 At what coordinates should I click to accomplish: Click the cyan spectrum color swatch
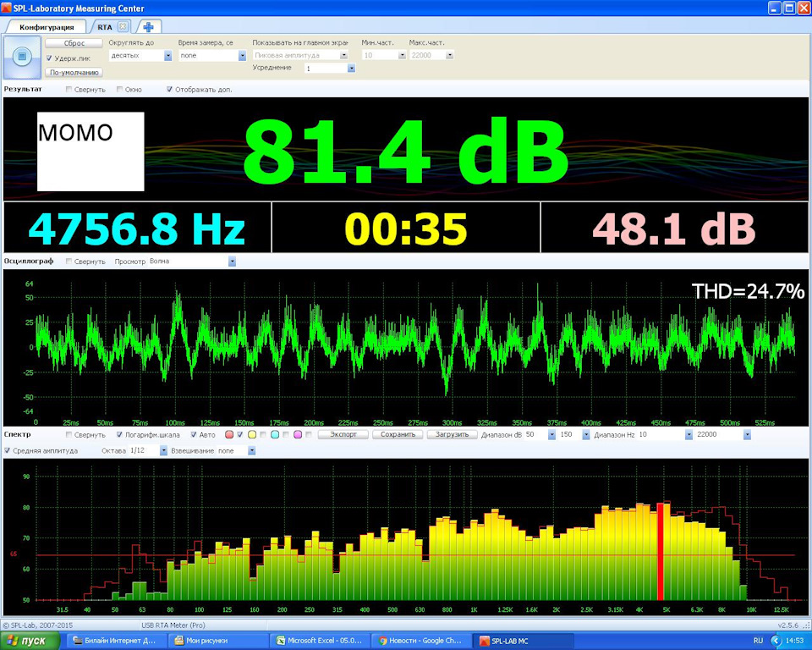pos(275,434)
